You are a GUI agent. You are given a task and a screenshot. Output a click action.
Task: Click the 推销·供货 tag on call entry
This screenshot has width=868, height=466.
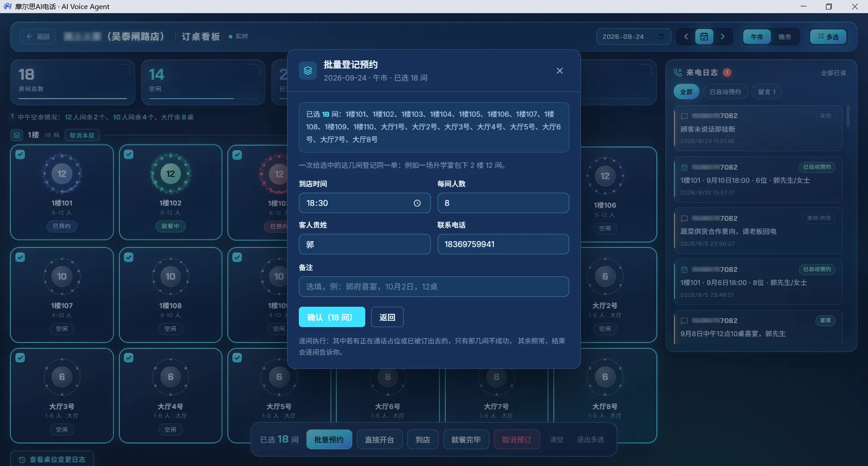(x=819, y=218)
